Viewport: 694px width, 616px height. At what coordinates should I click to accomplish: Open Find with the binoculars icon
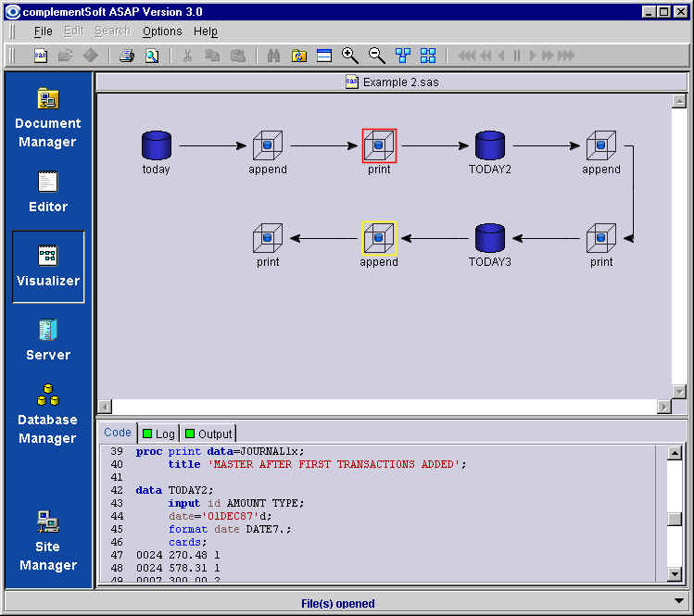[x=273, y=56]
